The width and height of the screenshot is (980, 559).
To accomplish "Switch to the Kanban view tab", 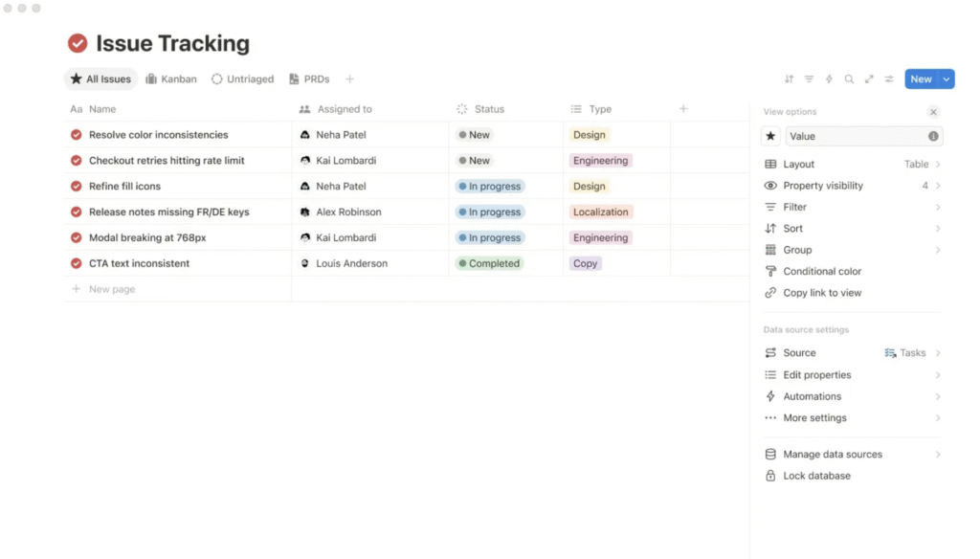I will coord(171,79).
